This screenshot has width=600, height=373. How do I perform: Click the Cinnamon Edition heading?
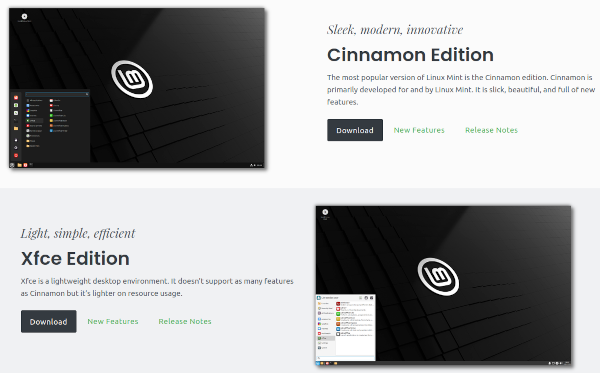pos(410,55)
